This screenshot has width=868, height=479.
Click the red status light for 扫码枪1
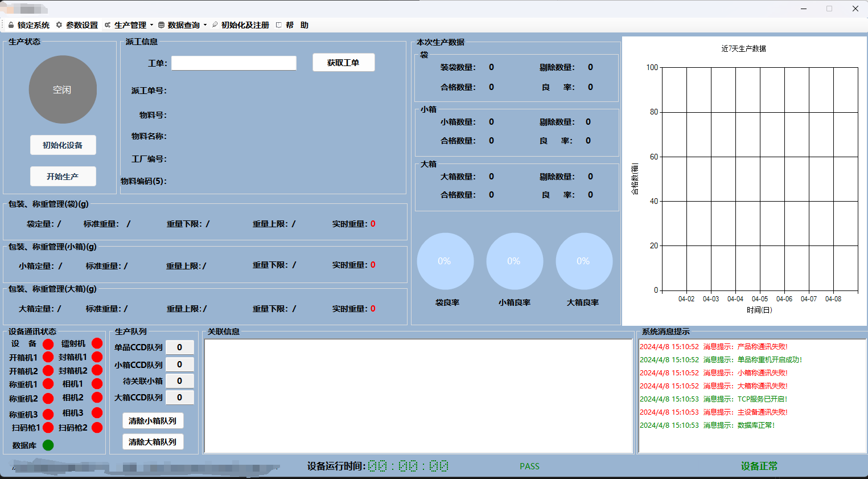(x=48, y=428)
